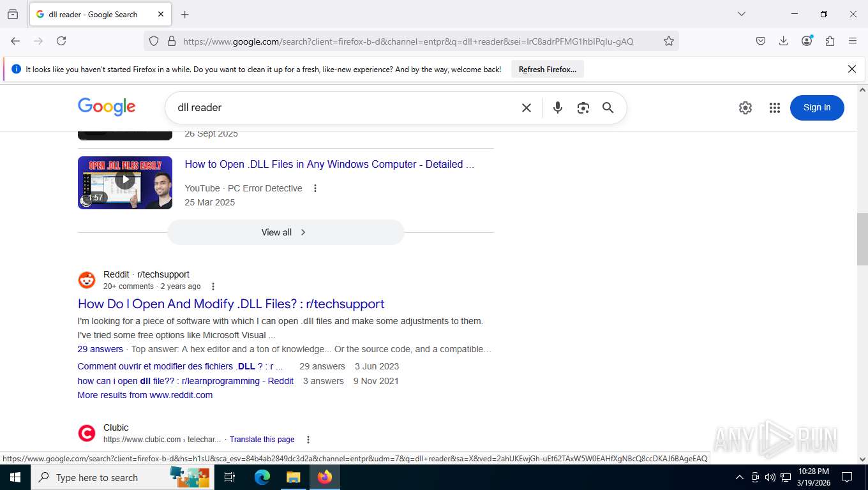Click the Google search box
The image size is (868, 490).
click(345, 107)
